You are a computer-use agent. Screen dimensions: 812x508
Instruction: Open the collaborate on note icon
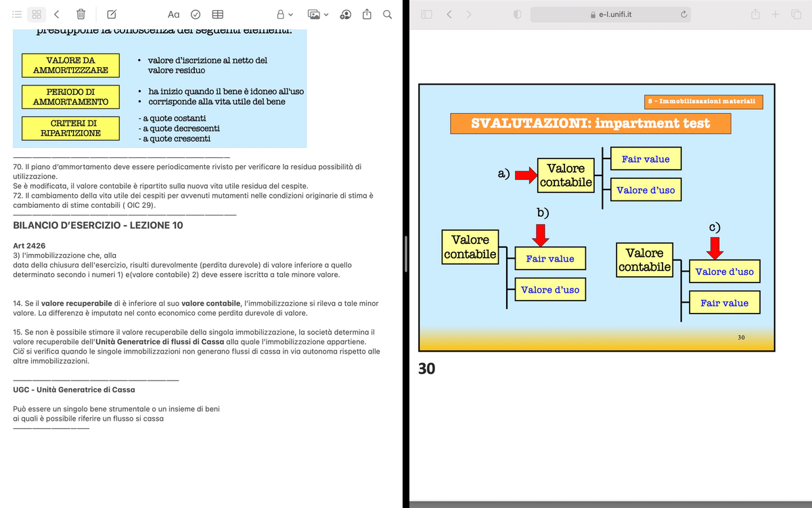(x=344, y=14)
